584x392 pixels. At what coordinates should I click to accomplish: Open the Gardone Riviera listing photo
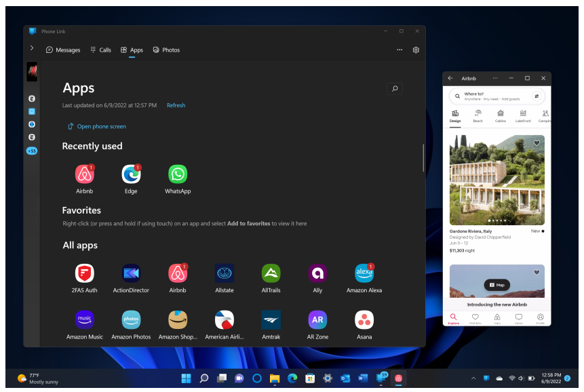click(497, 180)
